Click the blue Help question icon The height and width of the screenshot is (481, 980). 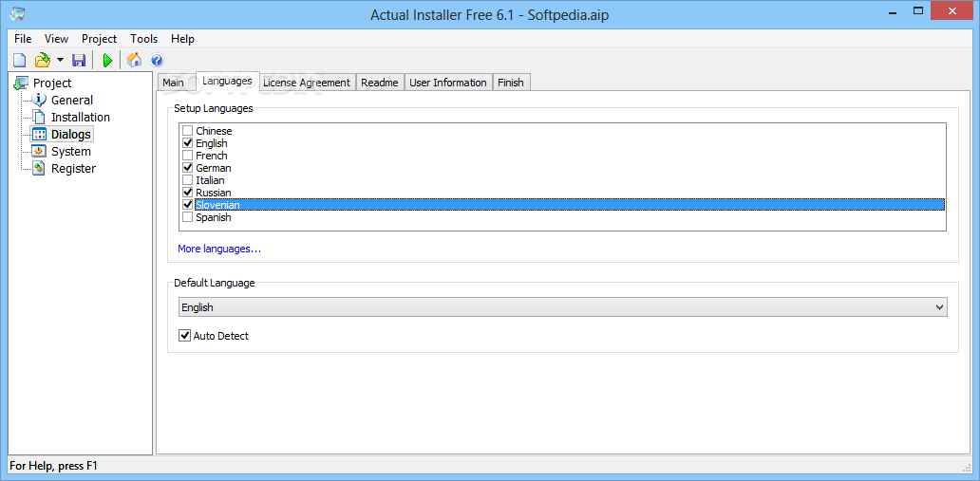click(157, 61)
